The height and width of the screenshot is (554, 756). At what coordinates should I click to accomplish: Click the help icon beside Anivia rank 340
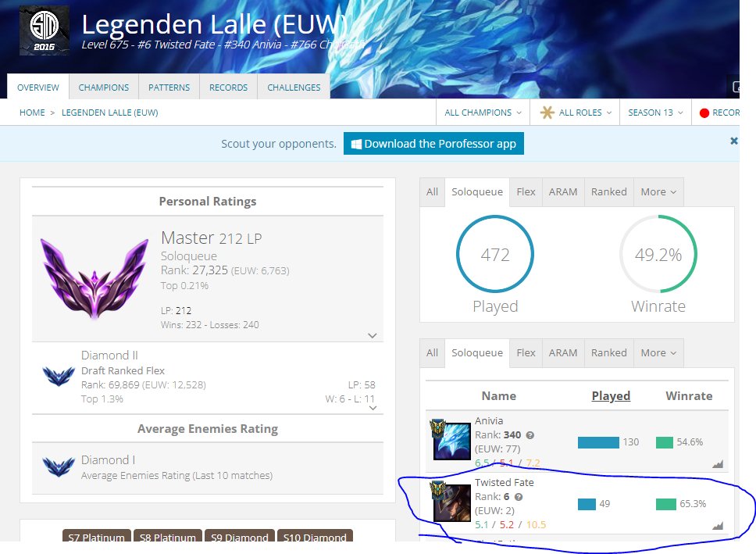[530, 435]
